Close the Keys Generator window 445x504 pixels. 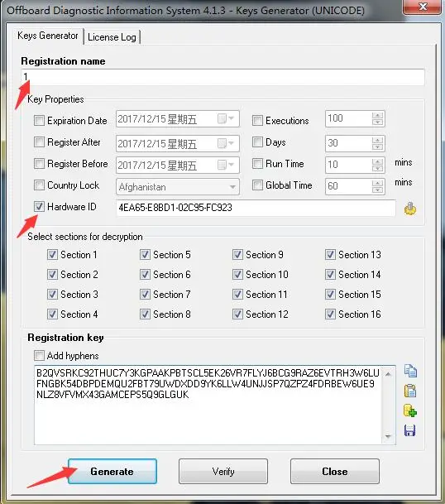(423, 7)
